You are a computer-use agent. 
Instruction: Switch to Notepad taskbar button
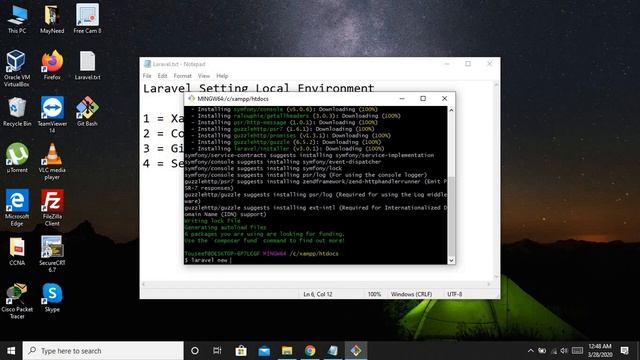(x=333, y=351)
